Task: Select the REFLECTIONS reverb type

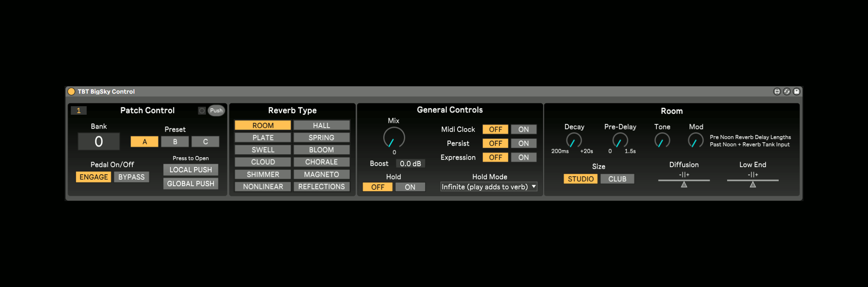Action: pyautogui.click(x=322, y=186)
